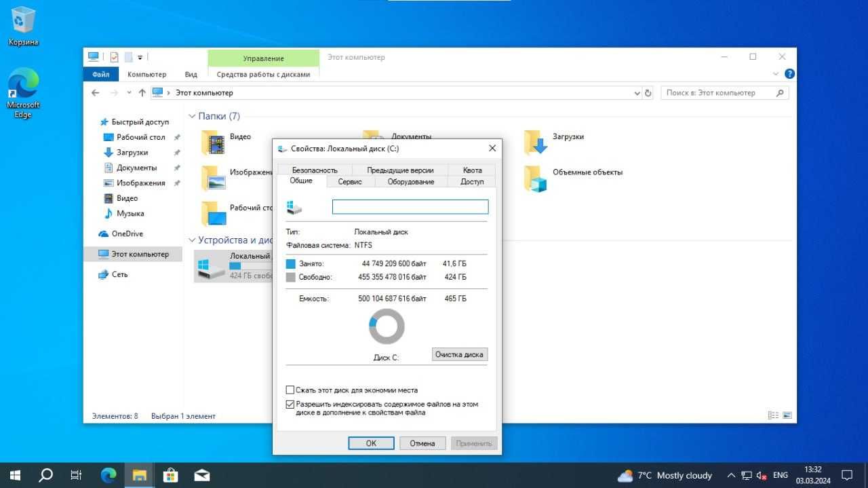
Task: Click the disk label text field
Action: click(x=410, y=207)
